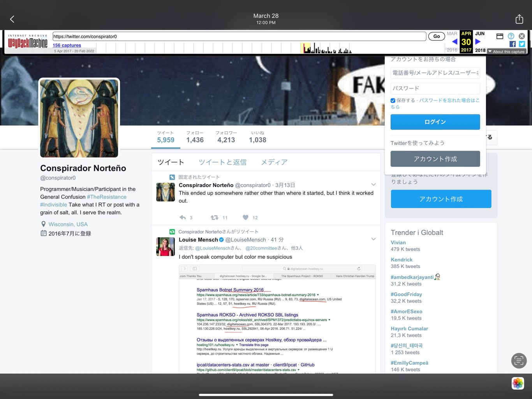Click the ログイン button
This screenshot has height=399, width=532.
click(x=435, y=122)
